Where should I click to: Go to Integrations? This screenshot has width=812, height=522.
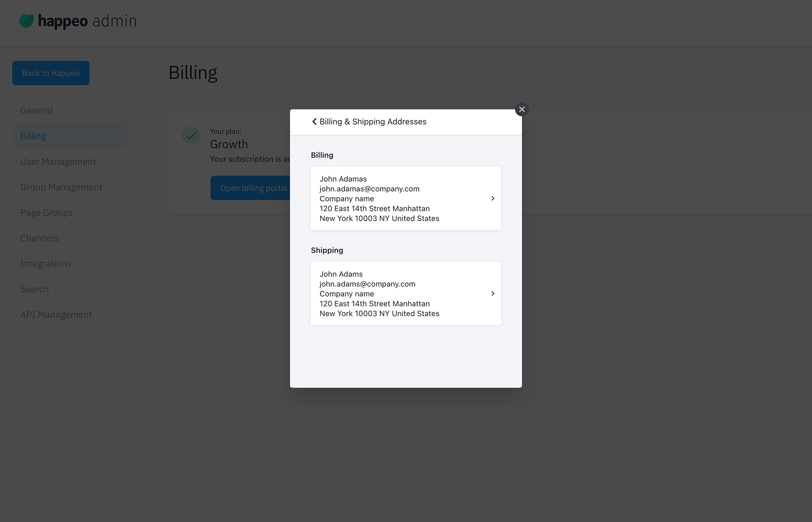(x=46, y=263)
